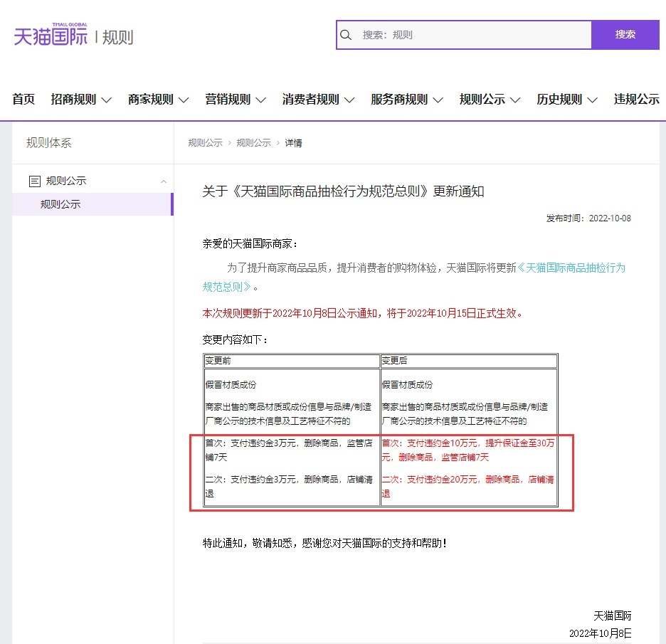
Task: Click the 变更前 table header cell
Action: coord(292,361)
